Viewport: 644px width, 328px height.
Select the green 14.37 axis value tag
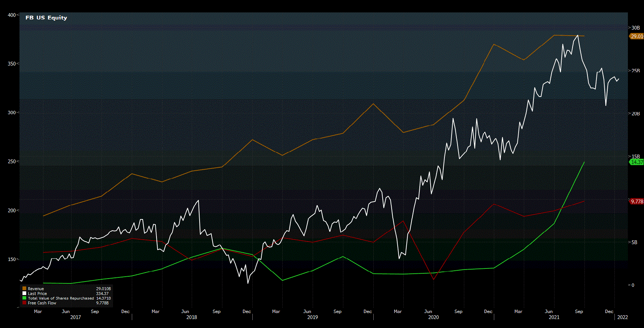[637, 162]
